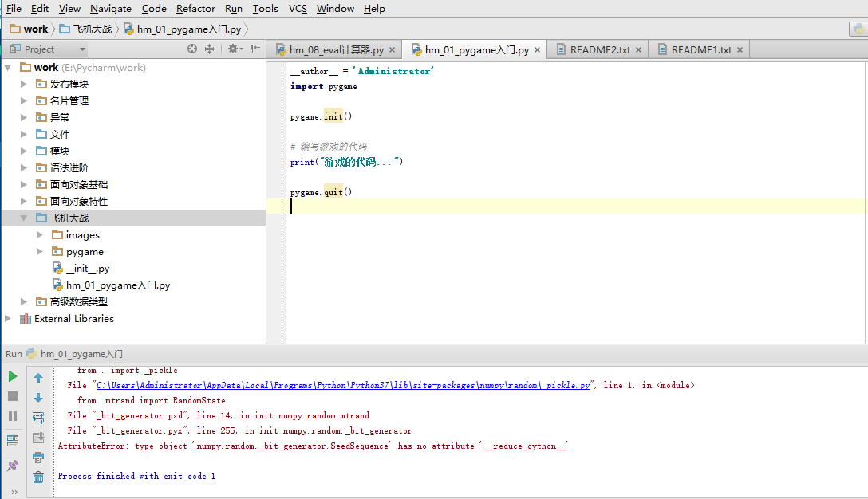The height and width of the screenshot is (499, 868).
Task: Click 飞机大战 breadcrumb in navigation bar
Action: 86,29
